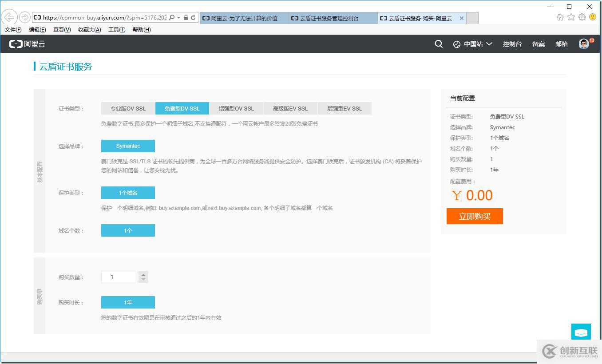Select 专业版OV SSL certificate type

tap(128, 108)
